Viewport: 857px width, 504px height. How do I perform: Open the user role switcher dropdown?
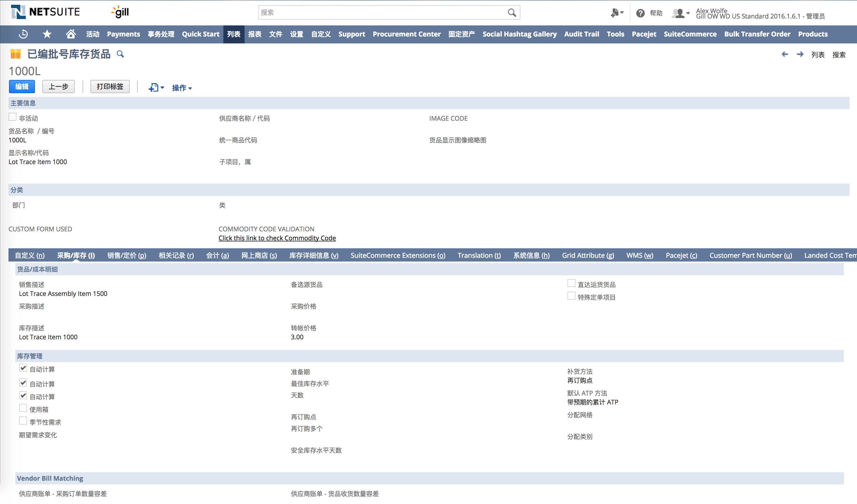pyautogui.click(x=680, y=13)
